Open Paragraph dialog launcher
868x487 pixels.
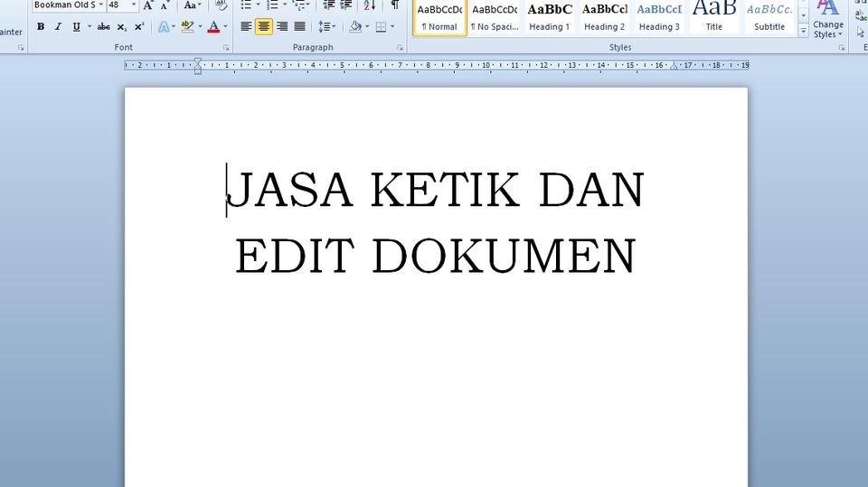(x=400, y=48)
